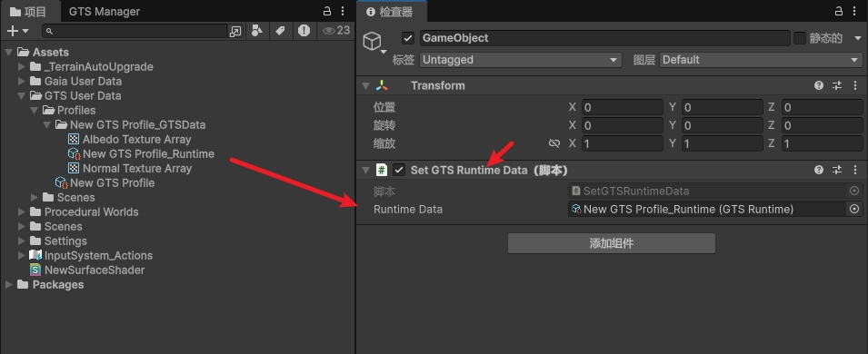Select the Inspector tab
The image size is (868, 354).
tap(392, 12)
